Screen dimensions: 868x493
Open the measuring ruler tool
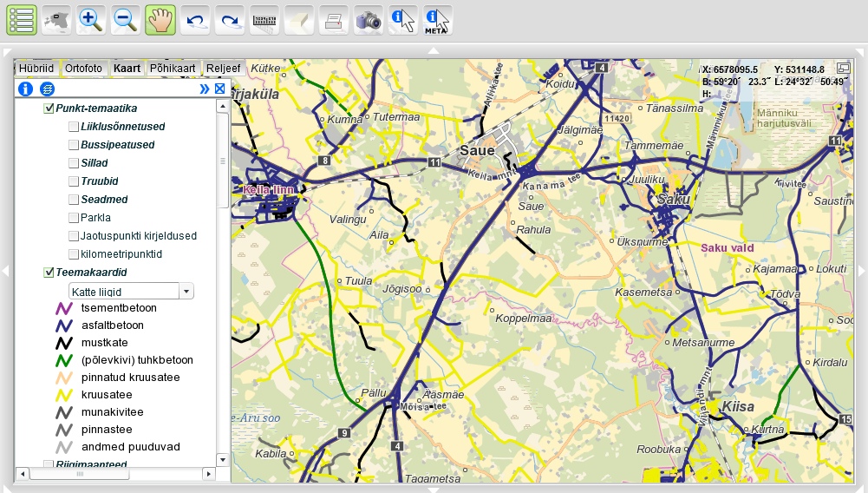264,19
